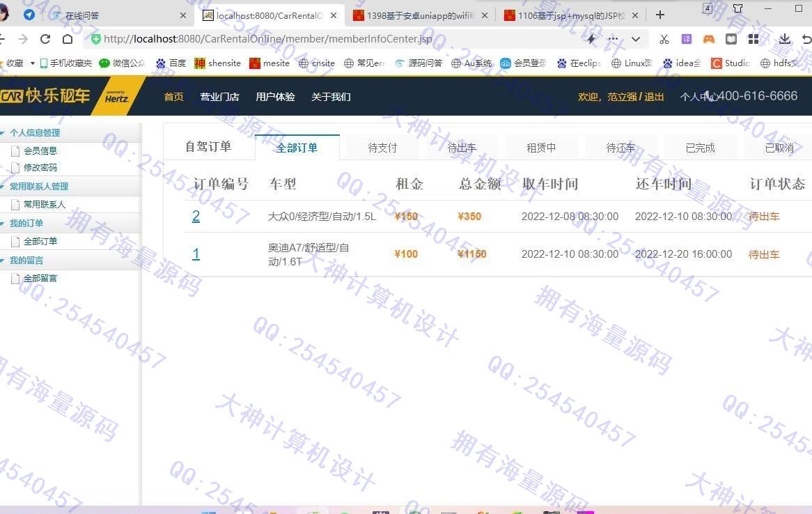Image resolution: width=812 pixels, height=514 pixels.
Task: Go to 首页 in the nav bar
Action: pos(173,97)
